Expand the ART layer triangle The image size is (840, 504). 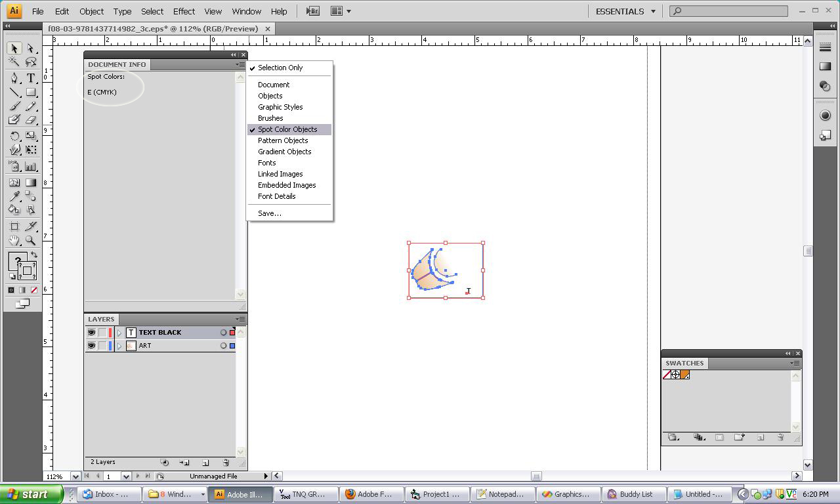[x=119, y=346]
